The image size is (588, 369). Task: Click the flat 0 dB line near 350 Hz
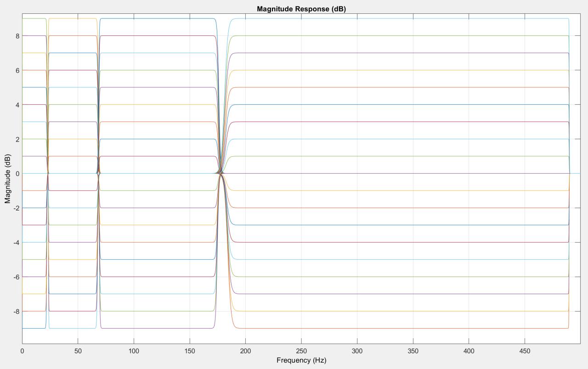pos(413,174)
